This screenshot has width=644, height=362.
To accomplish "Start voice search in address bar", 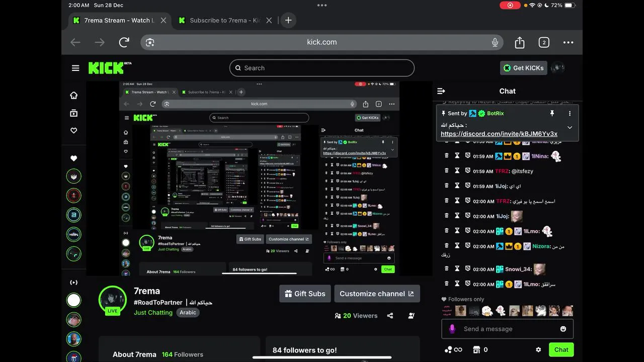I will click(x=495, y=42).
